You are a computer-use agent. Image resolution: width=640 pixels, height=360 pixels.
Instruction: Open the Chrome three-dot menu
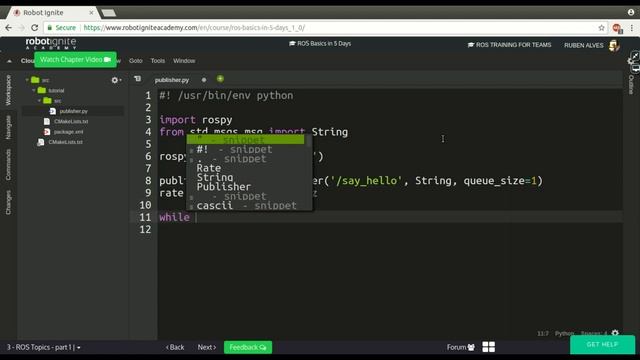632,28
